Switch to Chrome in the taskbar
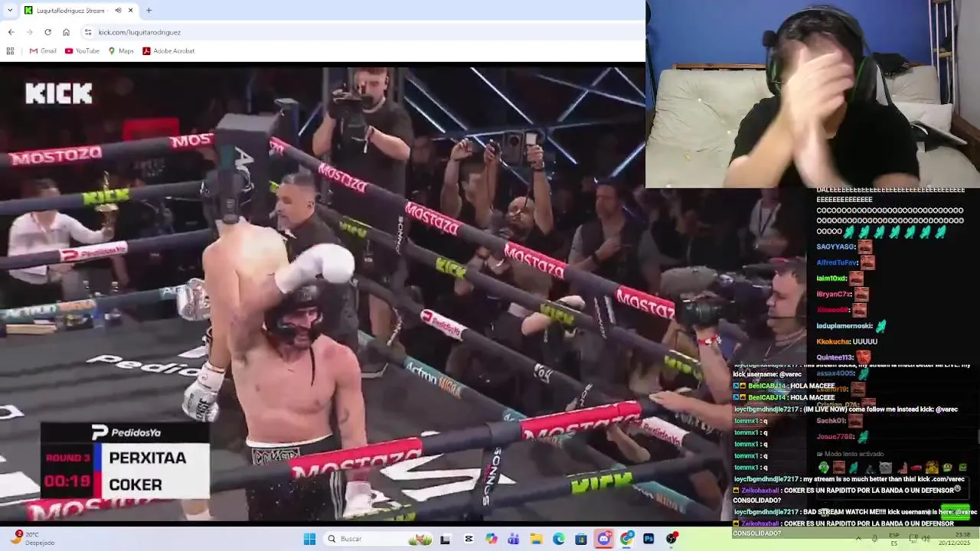The width and height of the screenshot is (980, 551). click(x=627, y=539)
